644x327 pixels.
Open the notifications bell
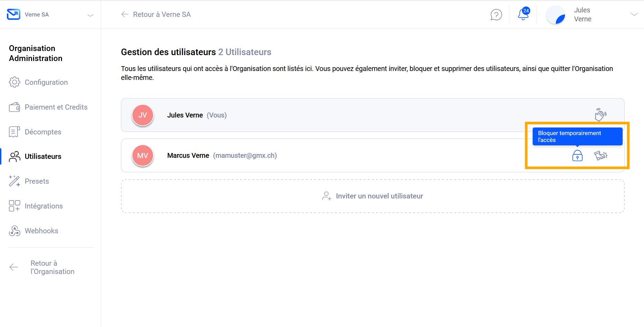(x=523, y=14)
